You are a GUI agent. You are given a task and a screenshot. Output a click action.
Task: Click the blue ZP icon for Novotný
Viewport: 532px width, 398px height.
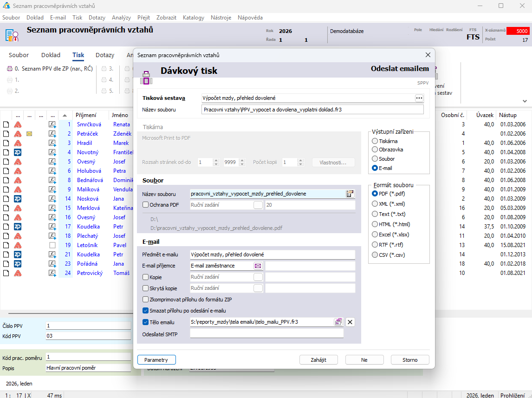18,152
